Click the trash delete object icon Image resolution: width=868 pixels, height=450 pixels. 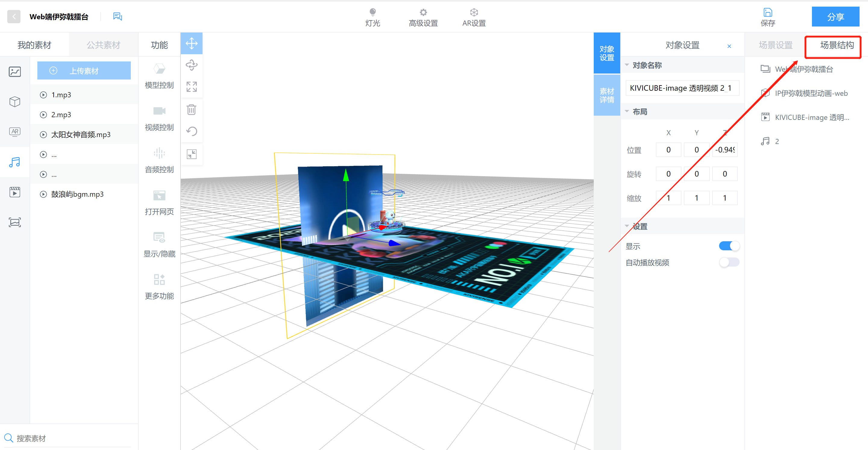coord(191,109)
